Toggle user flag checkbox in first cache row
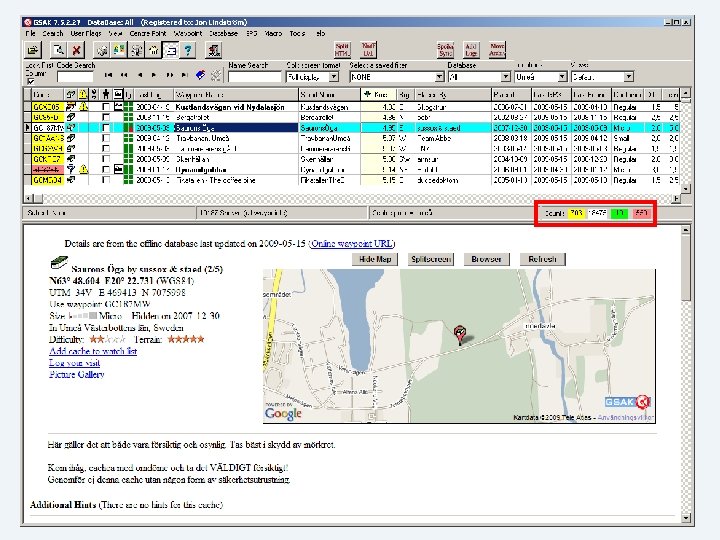Viewport: 720px width, 540px height. point(106,106)
